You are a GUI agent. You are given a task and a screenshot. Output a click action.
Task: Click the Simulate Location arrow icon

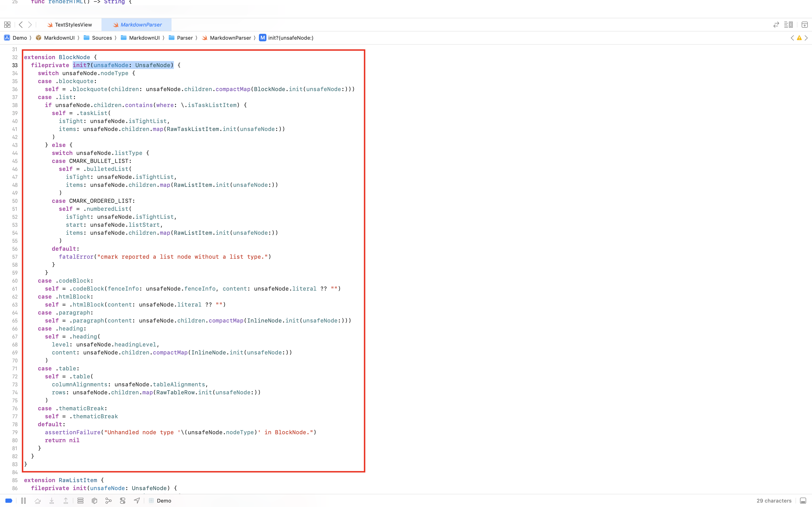coord(137,501)
